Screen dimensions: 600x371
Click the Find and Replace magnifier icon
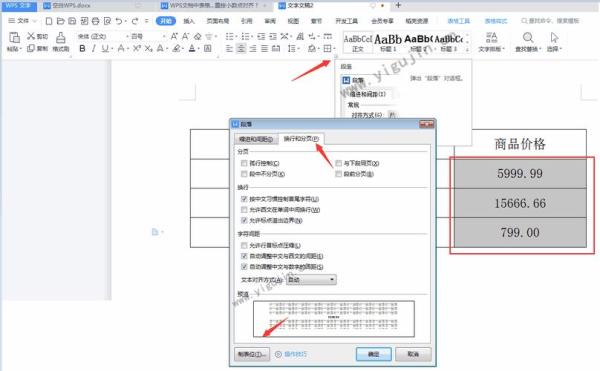[x=528, y=37]
